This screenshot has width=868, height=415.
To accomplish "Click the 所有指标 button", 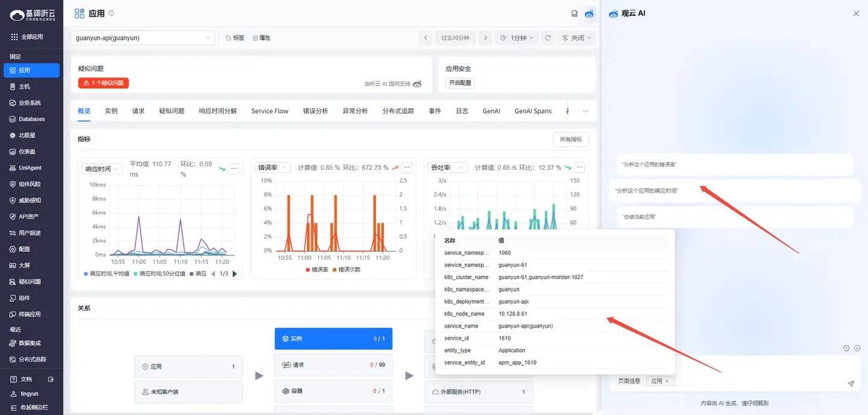I will [570, 139].
